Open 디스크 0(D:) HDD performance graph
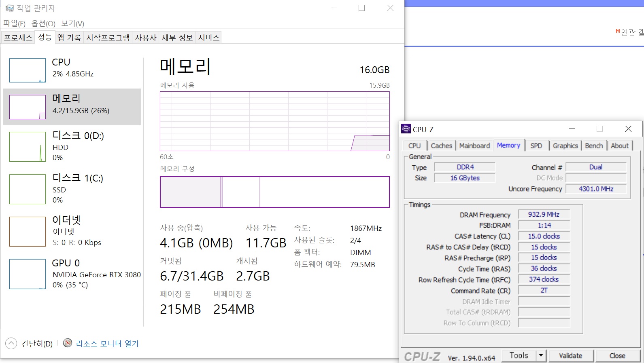Viewport: 644px width, 363px height. [28, 147]
